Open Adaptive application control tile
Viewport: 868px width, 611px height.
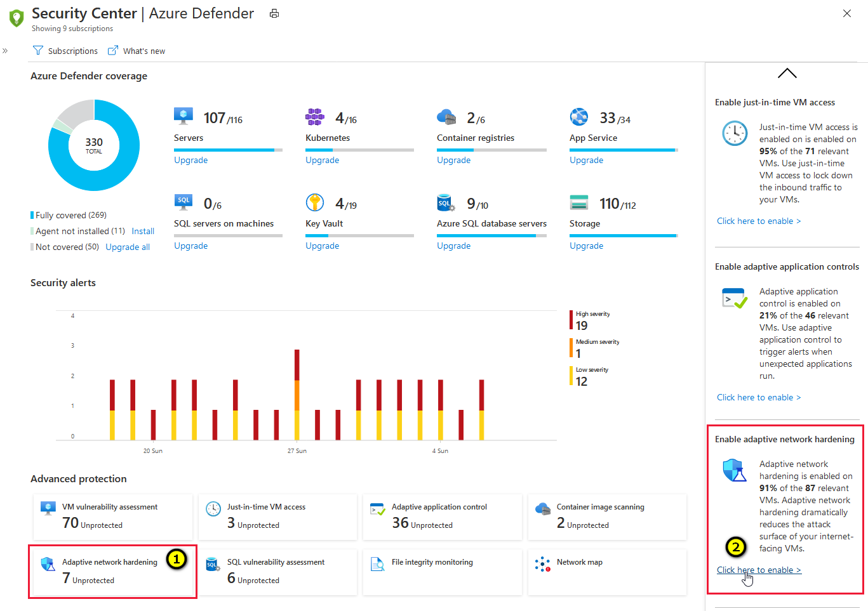tap(442, 517)
